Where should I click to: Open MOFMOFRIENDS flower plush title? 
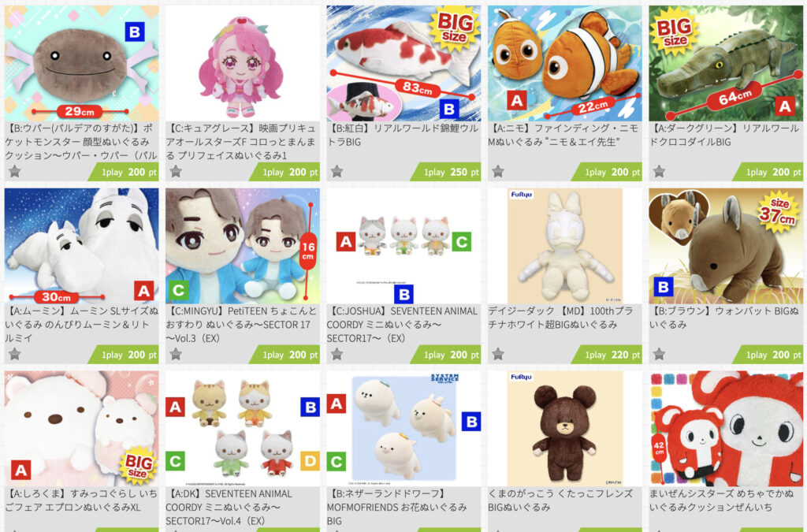[x=397, y=507]
